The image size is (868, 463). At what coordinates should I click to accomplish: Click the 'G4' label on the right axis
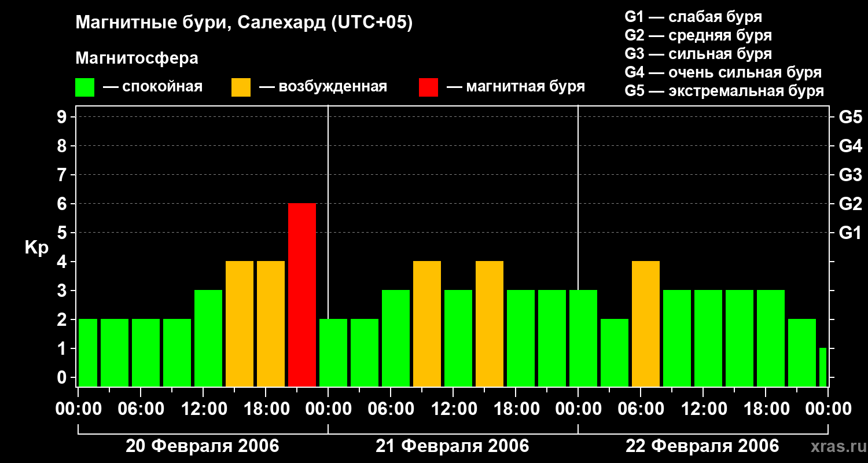click(x=851, y=146)
